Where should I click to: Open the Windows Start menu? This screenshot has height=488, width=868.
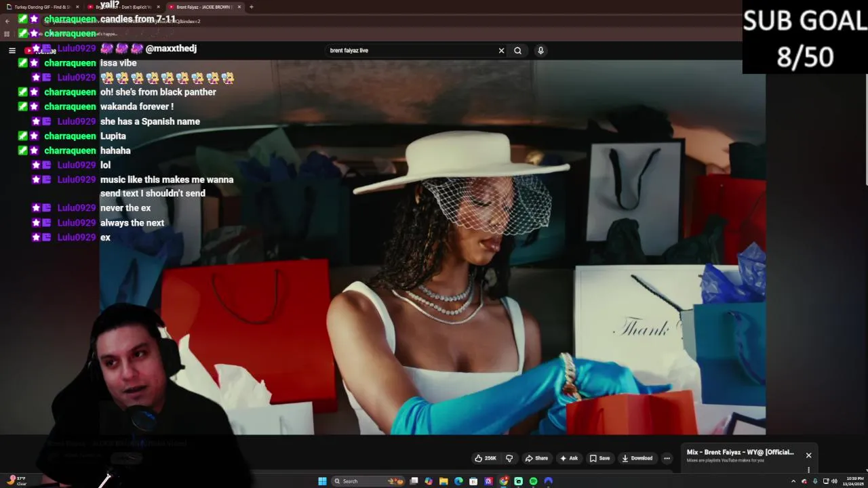coord(322,481)
